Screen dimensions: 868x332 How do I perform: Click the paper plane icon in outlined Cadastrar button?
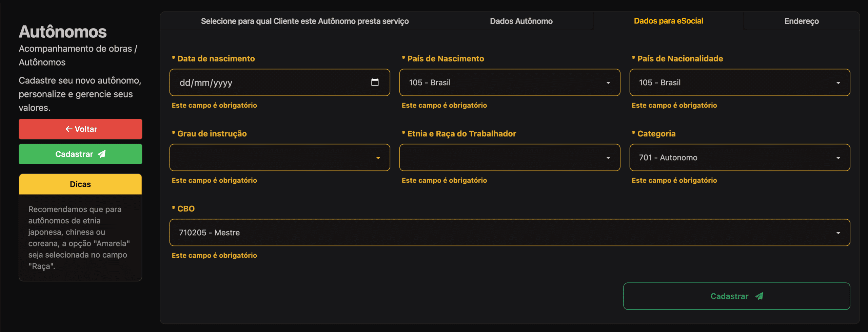(x=759, y=296)
